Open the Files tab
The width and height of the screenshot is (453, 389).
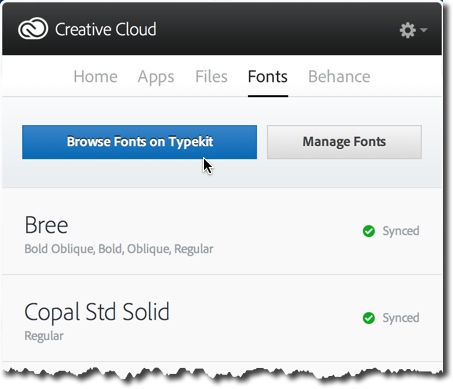[x=211, y=77]
